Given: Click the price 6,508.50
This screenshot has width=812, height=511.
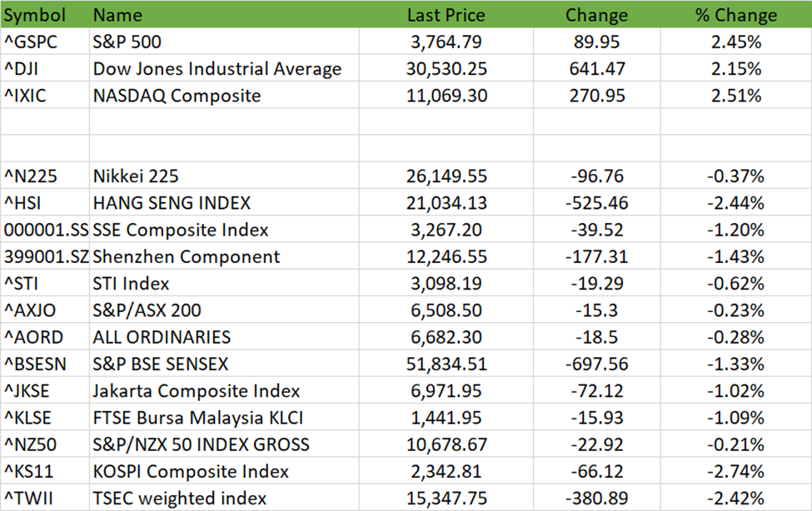Looking at the screenshot, I should (x=446, y=310).
